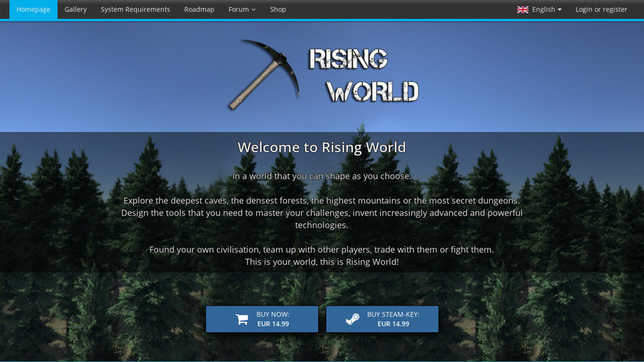644x362 pixels.
Task: Expand the Forum dropdown menu
Action: [x=242, y=9]
